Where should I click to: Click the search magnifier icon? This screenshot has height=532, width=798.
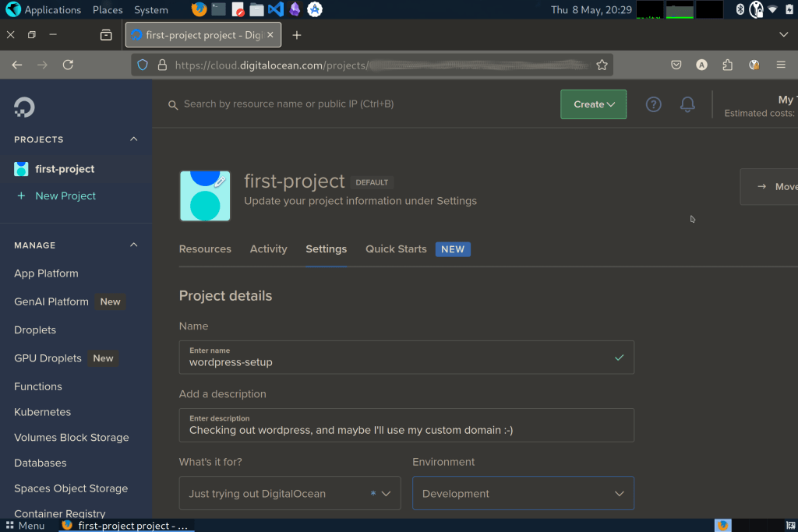click(173, 105)
